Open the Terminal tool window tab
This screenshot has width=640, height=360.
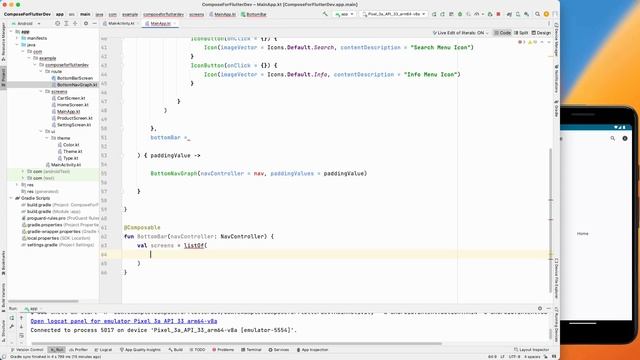(x=251, y=350)
